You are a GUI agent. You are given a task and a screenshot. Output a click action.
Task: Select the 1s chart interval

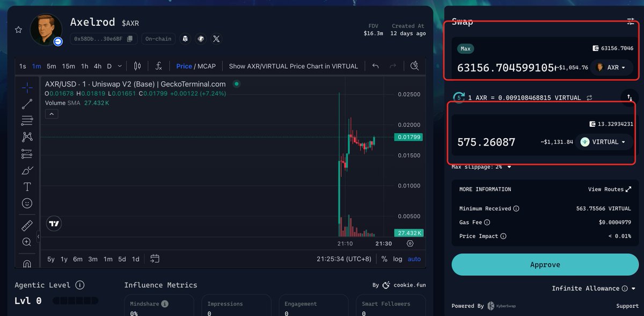23,66
